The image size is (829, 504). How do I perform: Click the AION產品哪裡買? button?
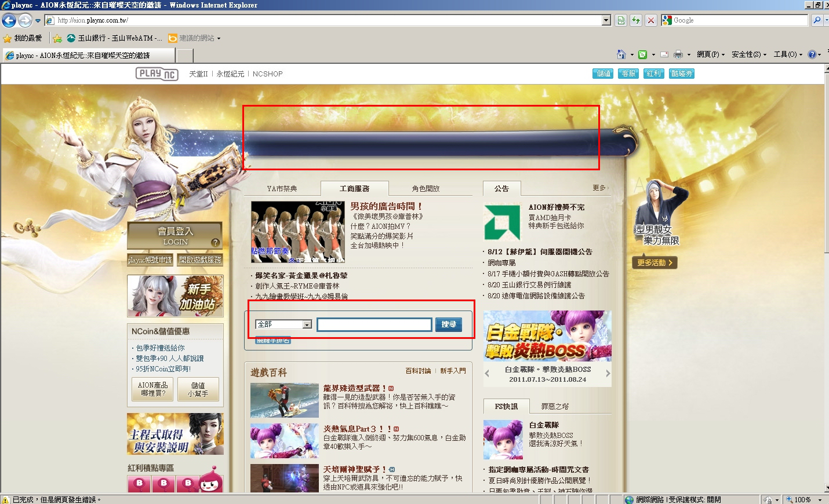point(152,389)
